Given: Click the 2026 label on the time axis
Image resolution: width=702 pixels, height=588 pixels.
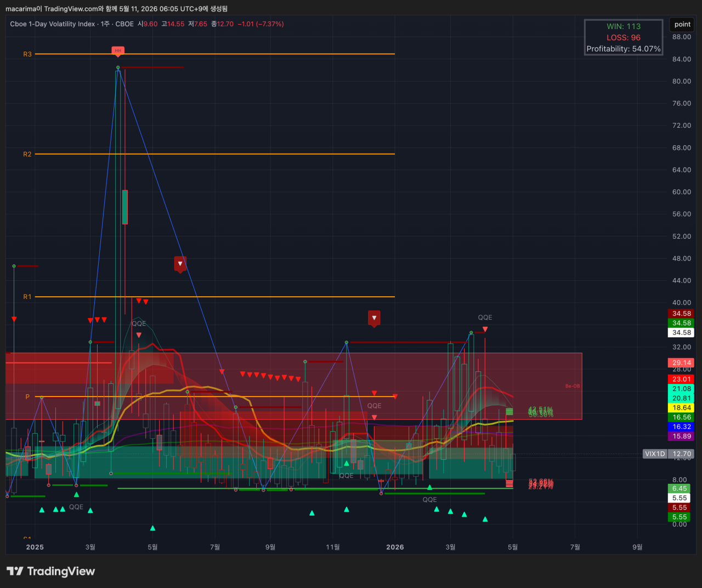Looking at the screenshot, I should coord(395,547).
